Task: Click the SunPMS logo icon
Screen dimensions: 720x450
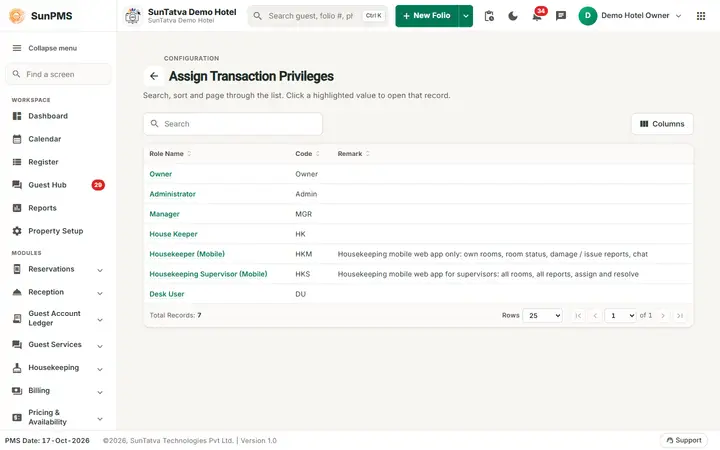Action: coord(17,16)
